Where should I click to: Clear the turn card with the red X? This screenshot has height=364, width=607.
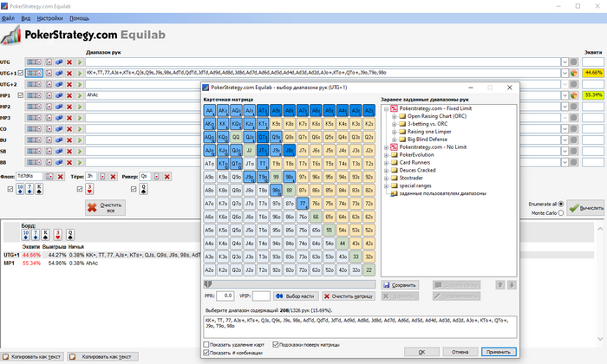tap(113, 177)
